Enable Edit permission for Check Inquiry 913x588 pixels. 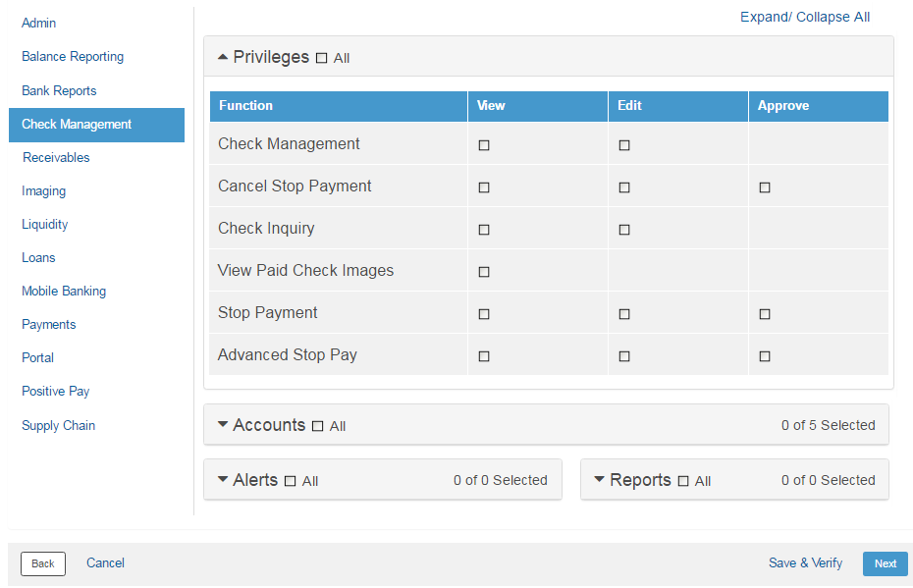point(624,229)
